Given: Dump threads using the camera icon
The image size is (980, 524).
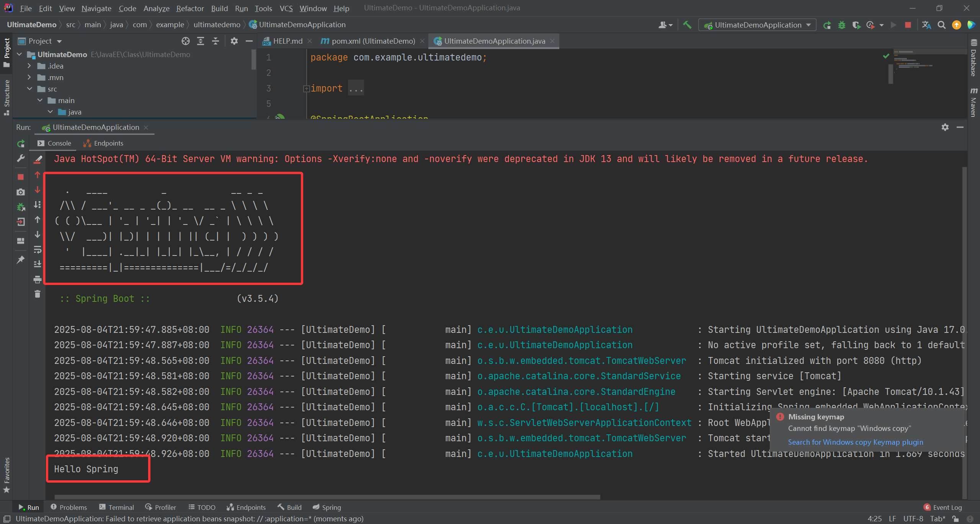Looking at the screenshot, I should point(21,192).
